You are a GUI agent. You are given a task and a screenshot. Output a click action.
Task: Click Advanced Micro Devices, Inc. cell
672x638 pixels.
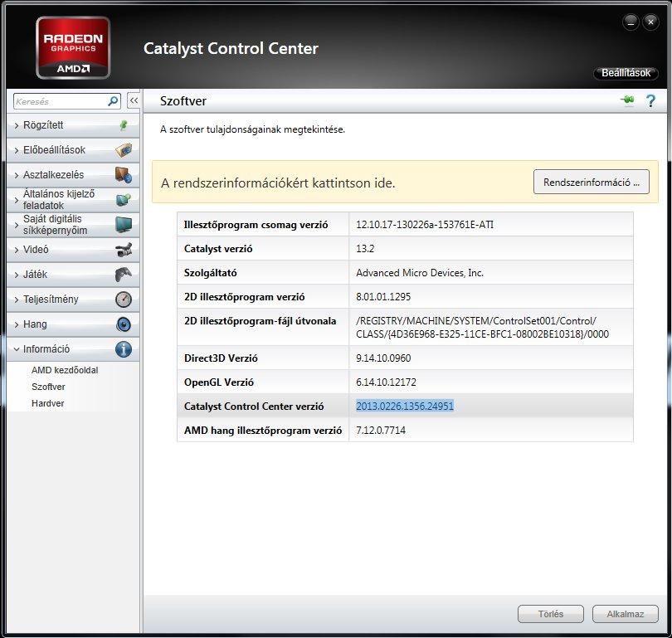pyautogui.click(x=420, y=273)
